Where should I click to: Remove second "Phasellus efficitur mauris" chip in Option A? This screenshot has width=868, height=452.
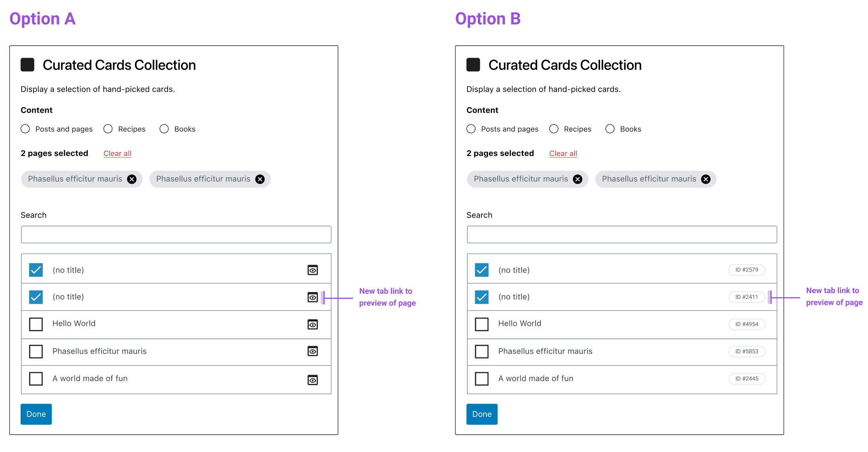[x=260, y=179]
